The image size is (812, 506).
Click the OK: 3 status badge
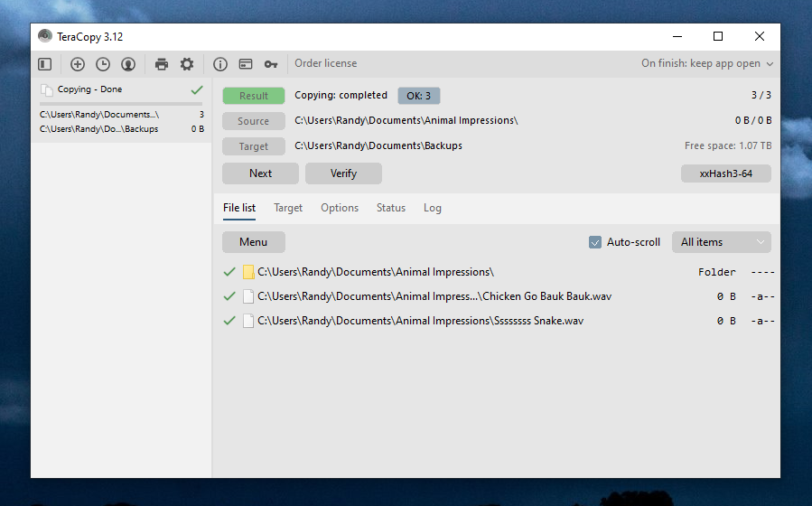(x=419, y=96)
